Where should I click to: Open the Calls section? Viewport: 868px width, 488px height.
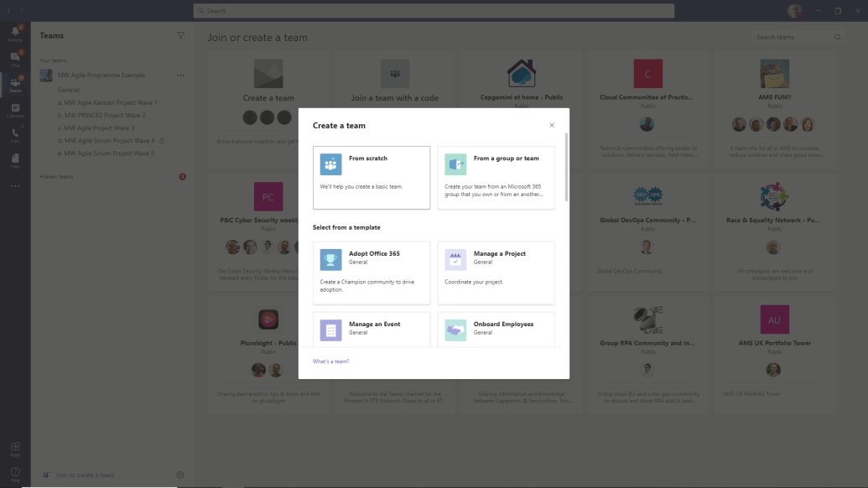point(14,132)
